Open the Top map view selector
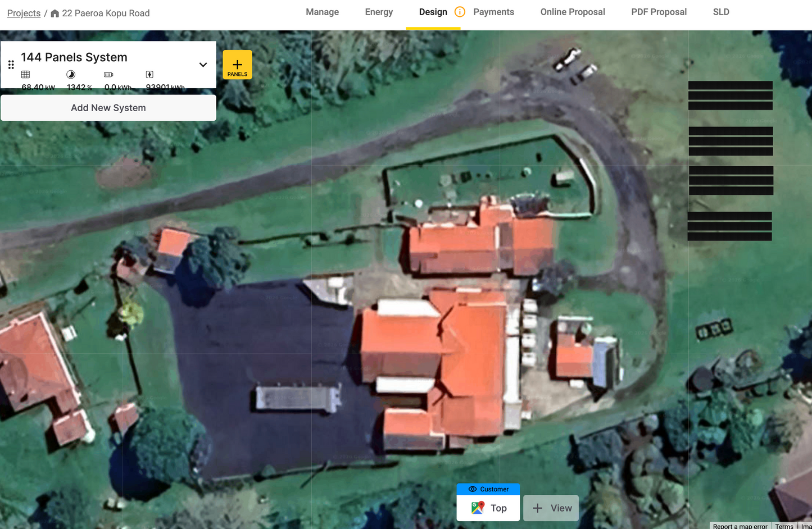Image resolution: width=812 pixels, height=529 pixels. [488, 508]
